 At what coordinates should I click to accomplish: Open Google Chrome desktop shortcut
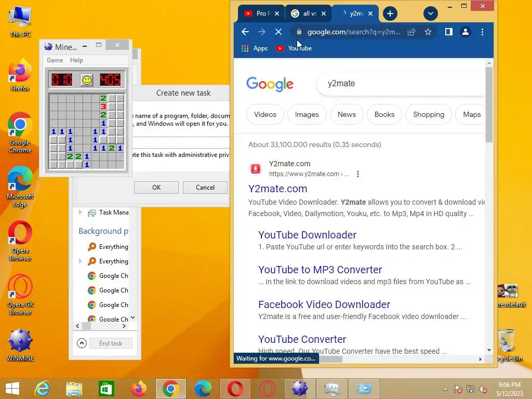[20, 132]
